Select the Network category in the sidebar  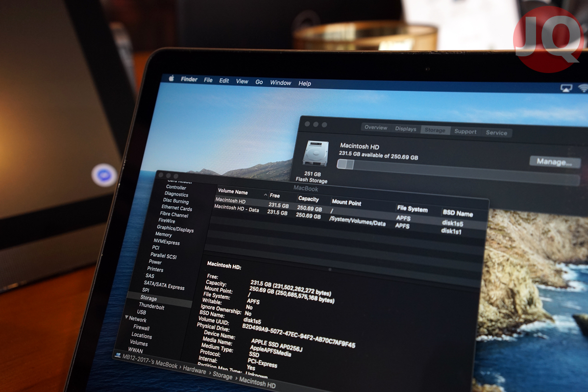[x=138, y=319]
